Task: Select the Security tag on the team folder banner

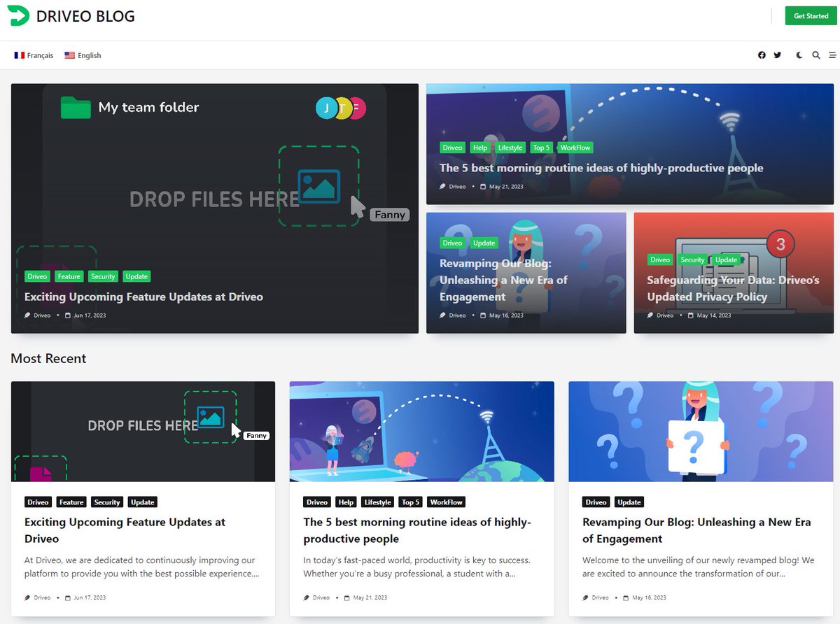Action: [x=103, y=276]
